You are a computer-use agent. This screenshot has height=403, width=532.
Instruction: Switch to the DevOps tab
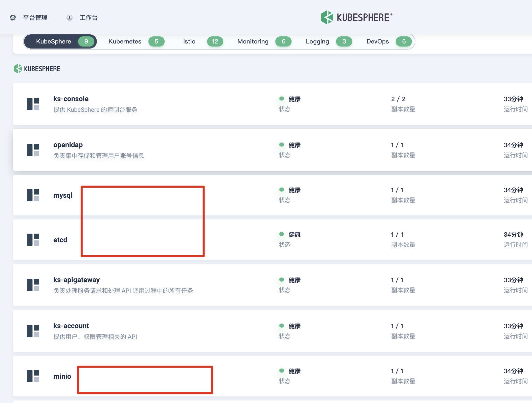(x=389, y=41)
